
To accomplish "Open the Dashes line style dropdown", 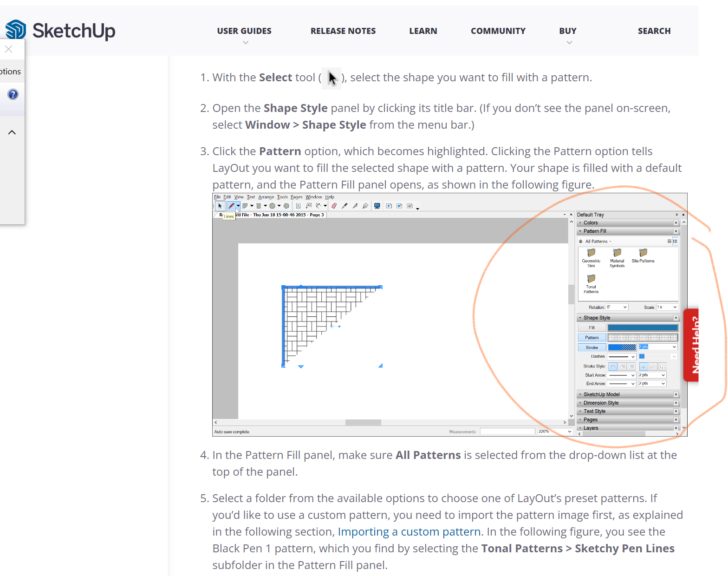I will pos(622,357).
